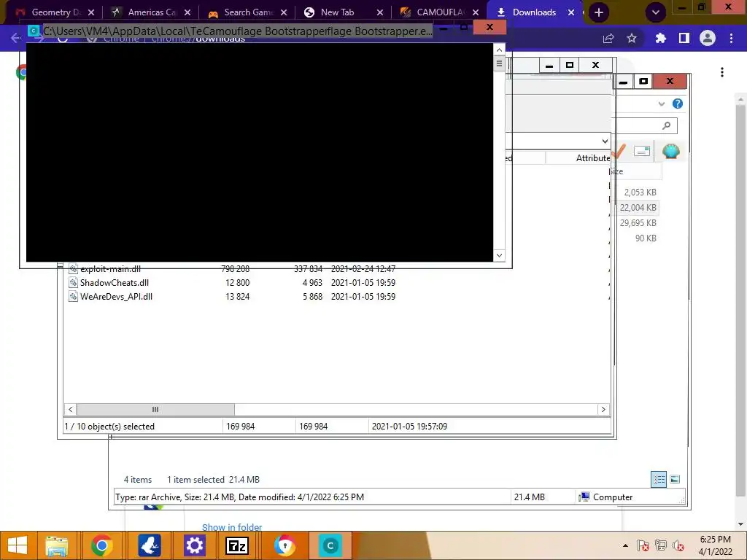Image resolution: width=747 pixels, height=560 pixels.
Task: Expand the Explorer ribbon chevron
Action: (661, 104)
